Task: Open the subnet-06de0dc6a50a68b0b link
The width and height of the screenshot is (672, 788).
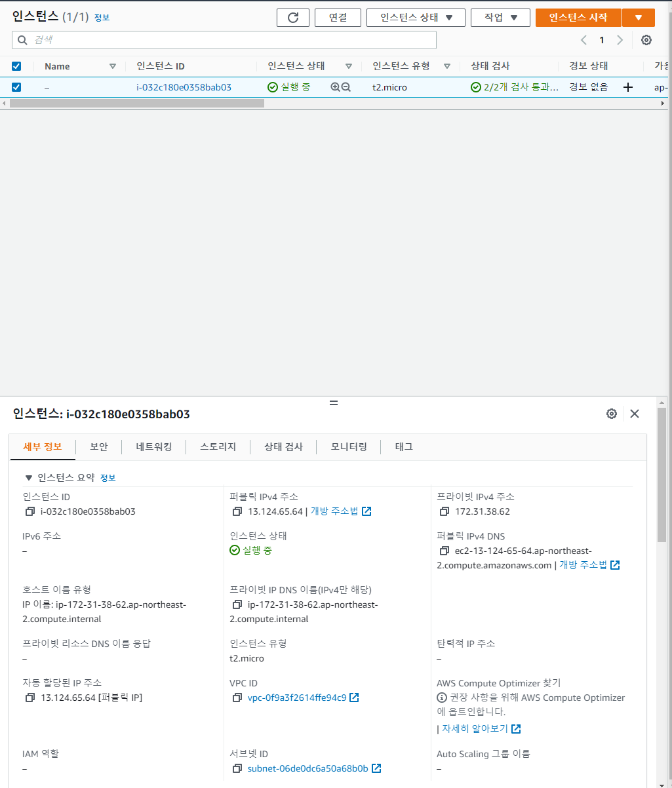Action: (308, 768)
